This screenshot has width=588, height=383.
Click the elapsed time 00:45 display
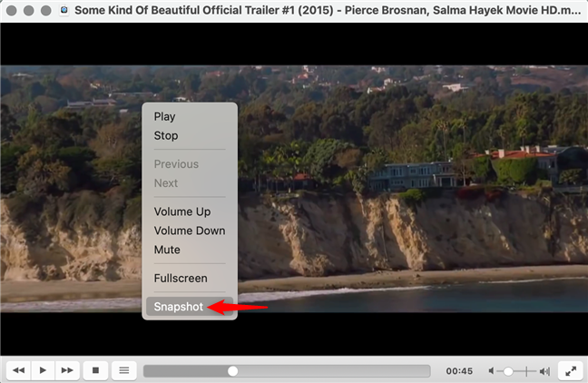pos(459,371)
